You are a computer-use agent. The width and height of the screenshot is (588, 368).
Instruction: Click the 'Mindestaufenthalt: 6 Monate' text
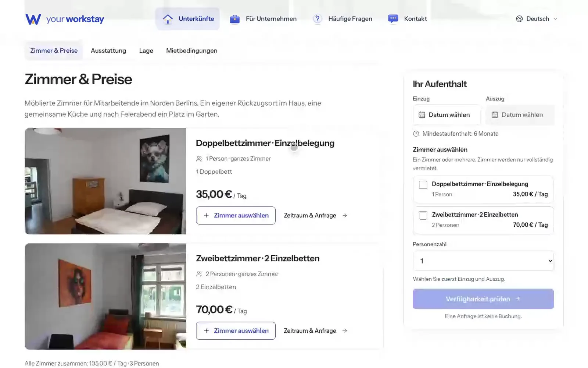pos(460,134)
